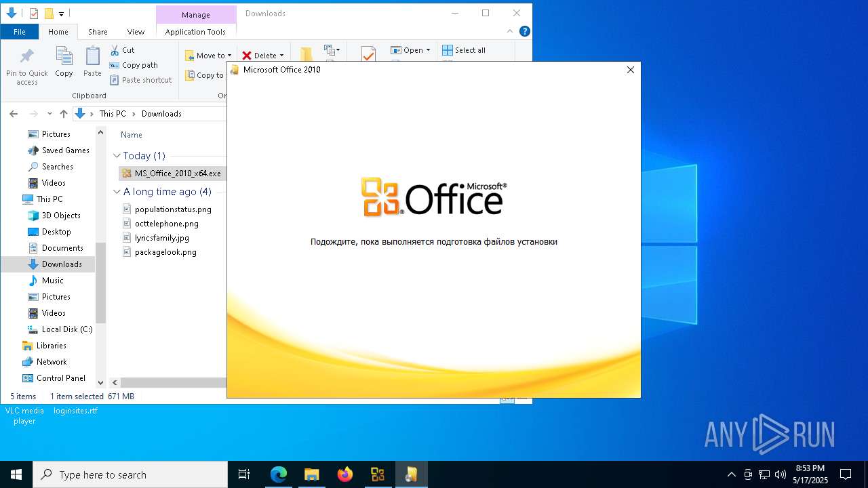Click Copy path command
The width and height of the screenshot is (868, 488).
(134, 65)
